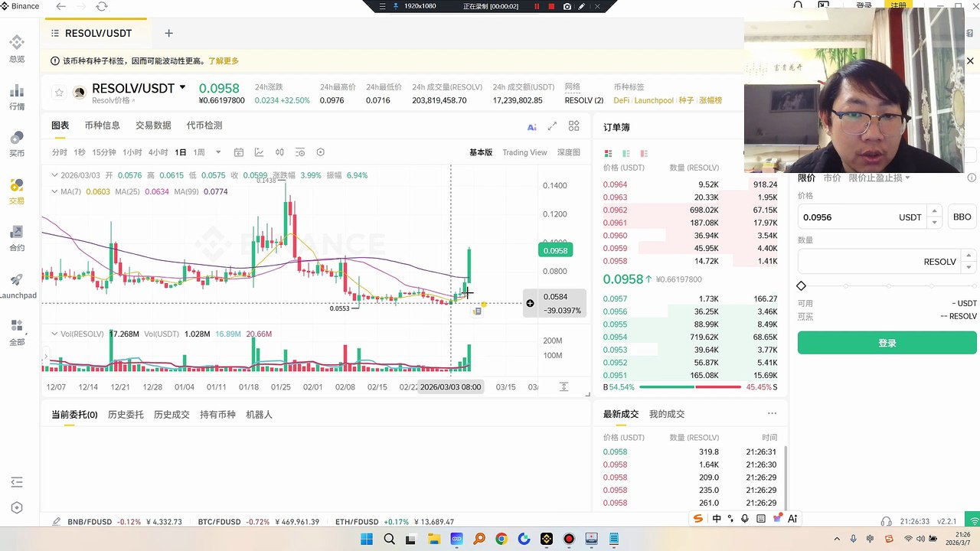The width and height of the screenshot is (980, 551).
Task: Click the green 登录 login button
Action: pyautogui.click(x=887, y=343)
